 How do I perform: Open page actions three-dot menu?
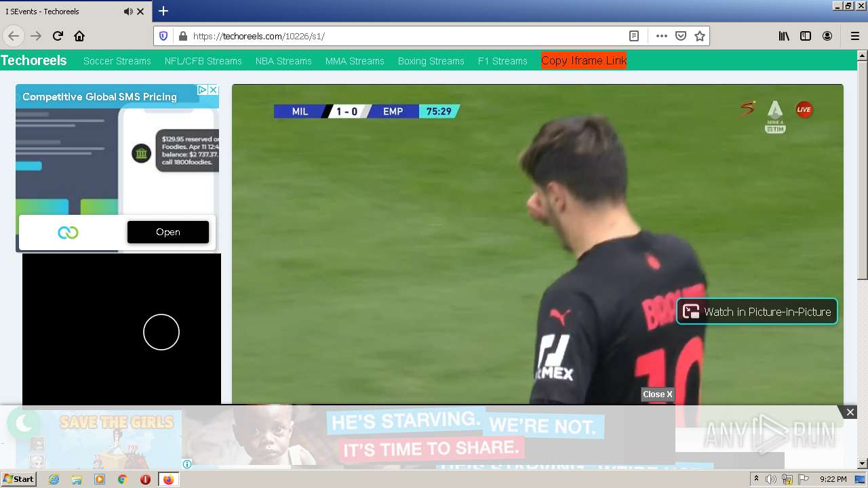[x=662, y=36]
